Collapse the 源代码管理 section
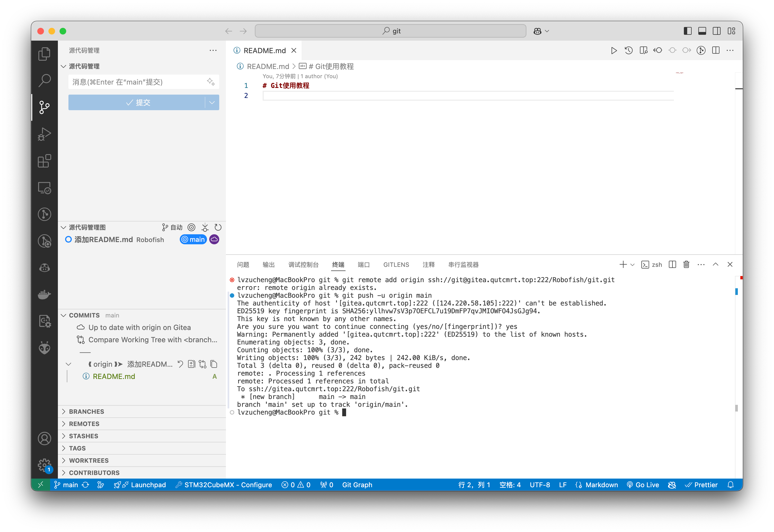The image size is (774, 532). [63, 66]
